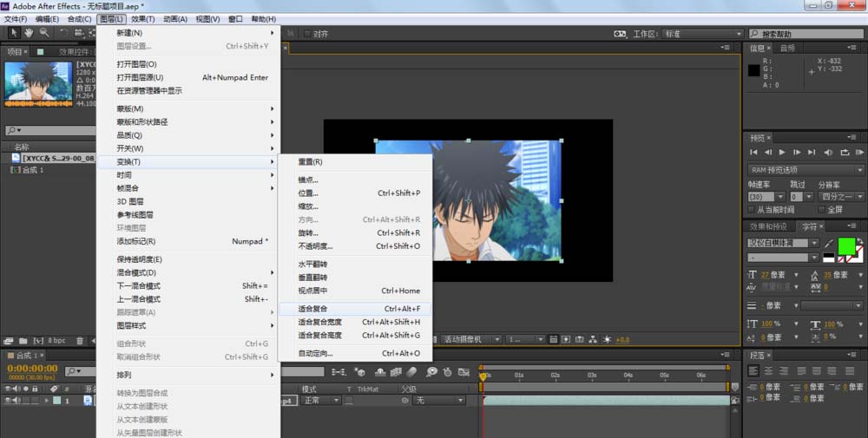Viewport: 868px width, 438px height.
Task: Click the green fill color swatch
Action: click(x=845, y=245)
